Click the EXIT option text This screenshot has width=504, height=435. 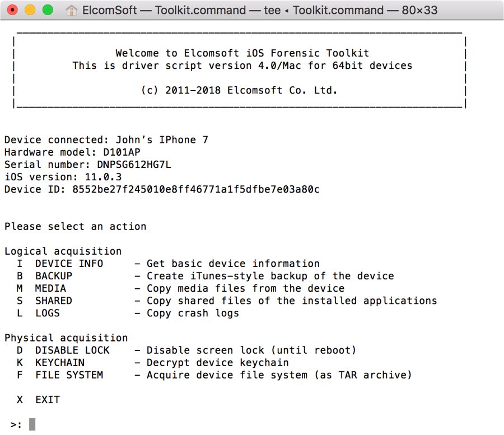(48, 400)
